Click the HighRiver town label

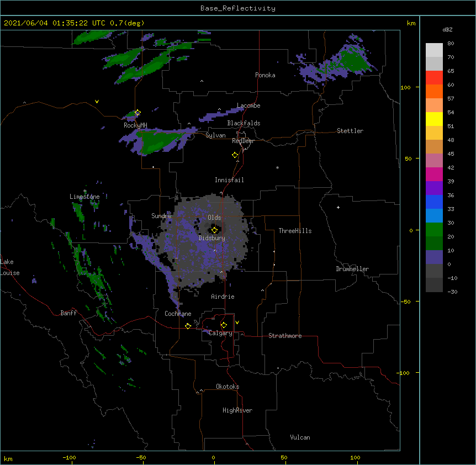(x=237, y=410)
